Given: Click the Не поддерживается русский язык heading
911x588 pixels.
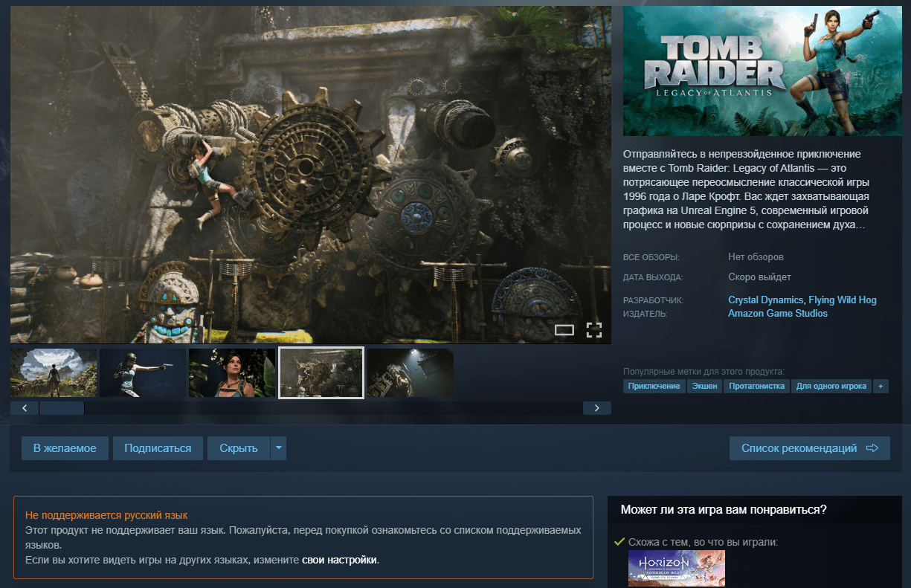Looking at the screenshot, I should 106,515.
